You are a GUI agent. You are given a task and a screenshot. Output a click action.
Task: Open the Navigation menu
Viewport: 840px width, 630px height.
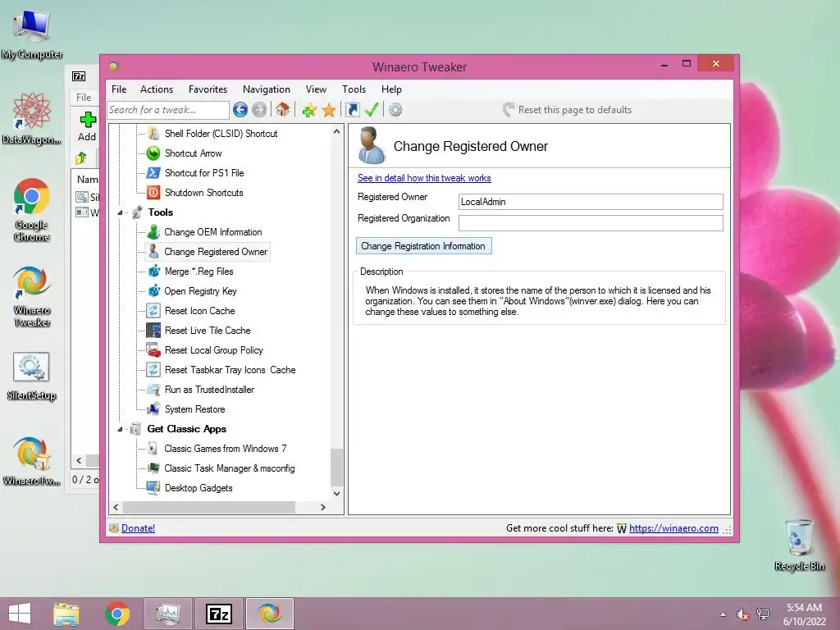coord(267,89)
